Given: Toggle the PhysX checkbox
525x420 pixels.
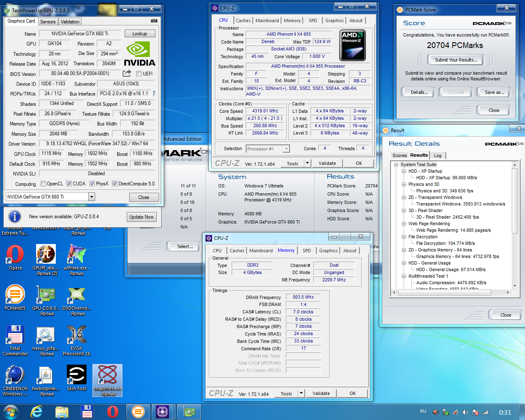Looking at the screenshot, I should [92, 184].
